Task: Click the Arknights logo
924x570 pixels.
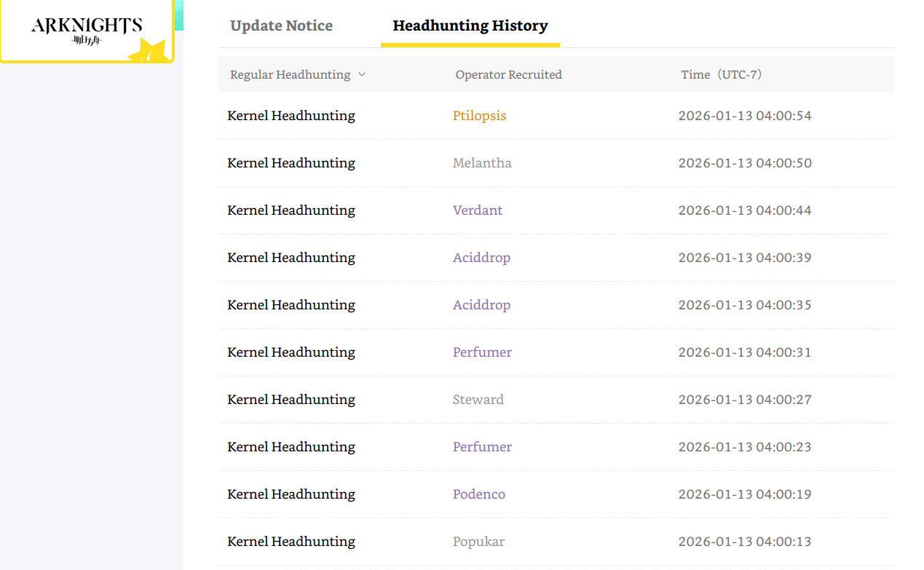Action: 87,31
